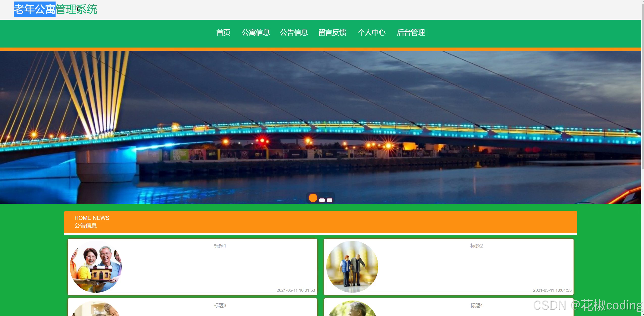
Task: Click the seniors holding house model thumbnail
Action: click(96, 267)
